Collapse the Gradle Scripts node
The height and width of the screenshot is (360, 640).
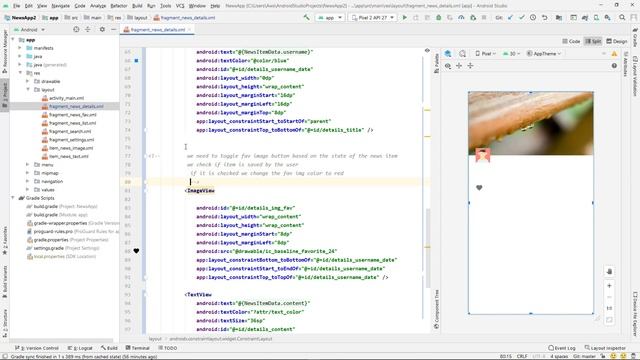tap(13, 198)
